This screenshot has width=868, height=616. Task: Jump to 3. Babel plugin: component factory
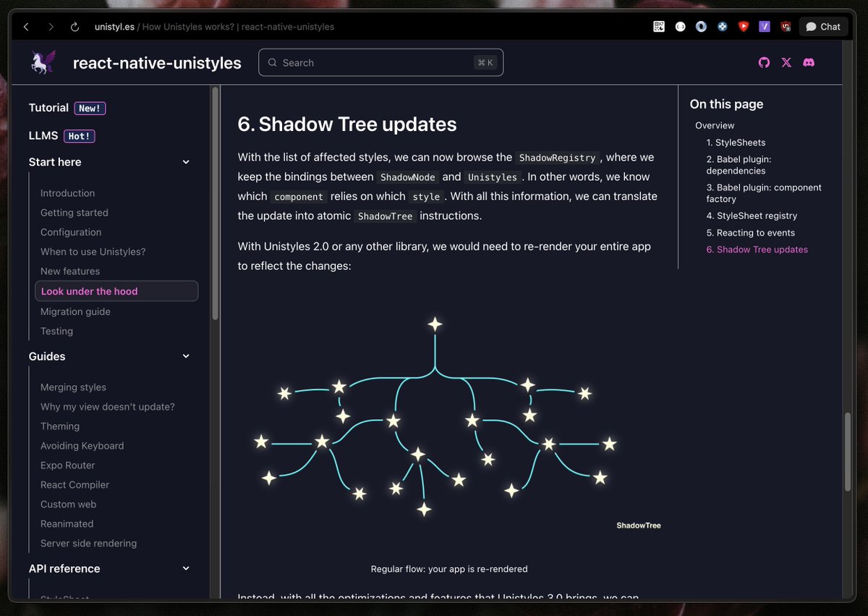764,193
